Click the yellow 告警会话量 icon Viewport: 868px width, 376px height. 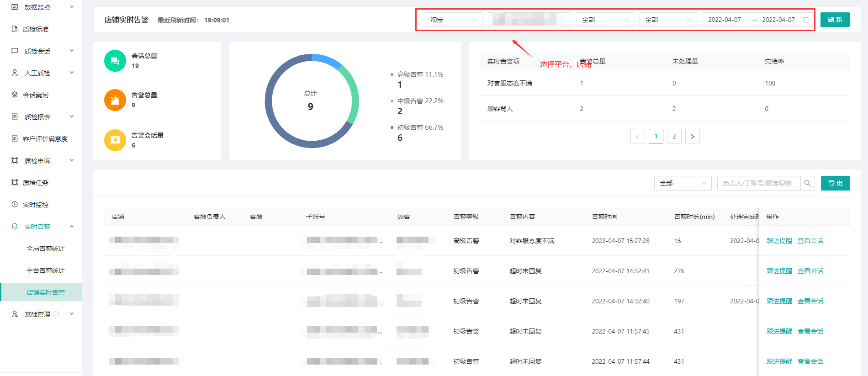coord(115,140)
